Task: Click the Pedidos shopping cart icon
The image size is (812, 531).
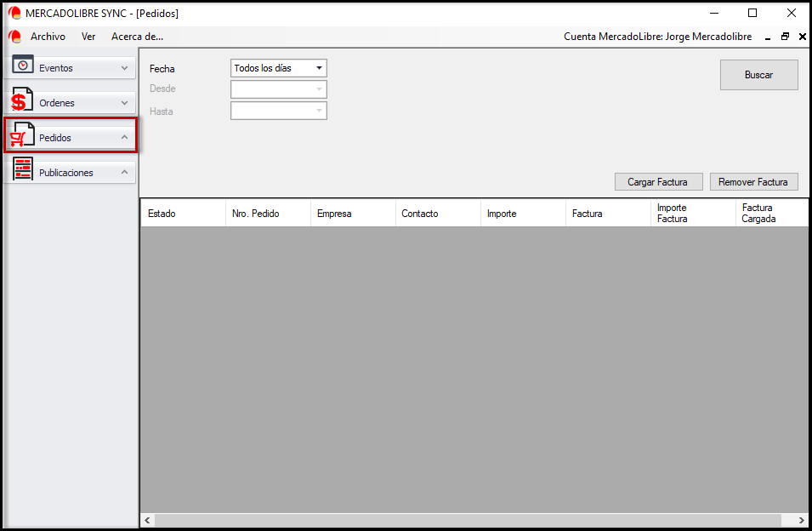Action: [x=22, y=134]
